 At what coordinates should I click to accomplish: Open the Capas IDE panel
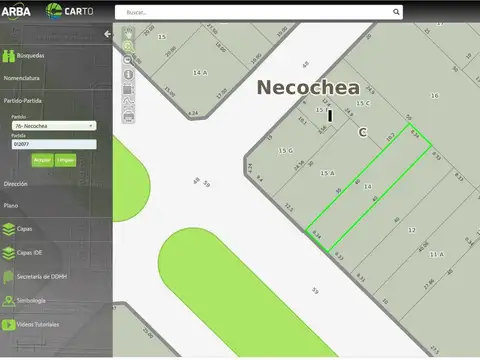click(30, 253)
